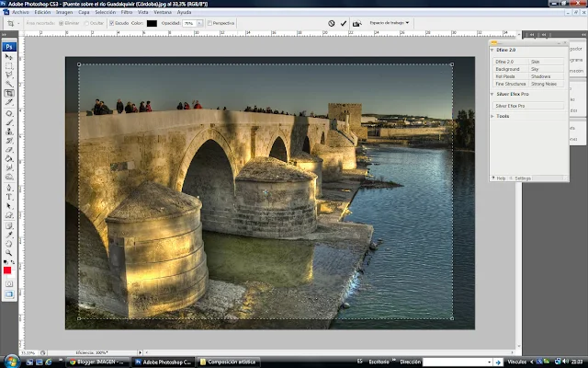Open status bar info arrow menu
The width and height of the screenshot is (588, 368).
[x=140, y=352]
